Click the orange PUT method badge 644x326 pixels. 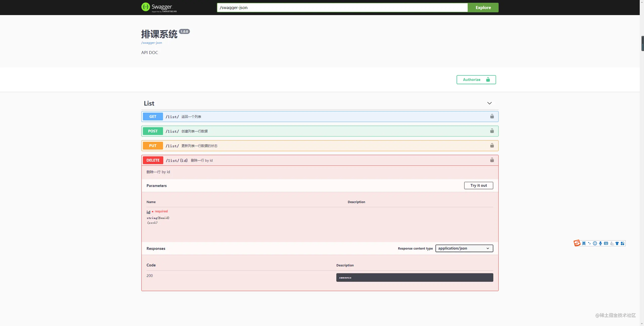click(153, 146)
